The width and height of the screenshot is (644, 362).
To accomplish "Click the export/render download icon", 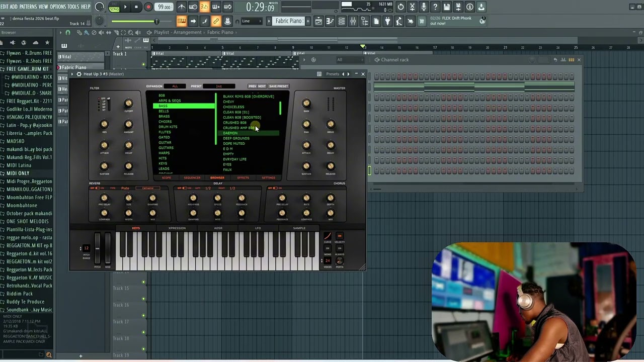I will (481, 7).
